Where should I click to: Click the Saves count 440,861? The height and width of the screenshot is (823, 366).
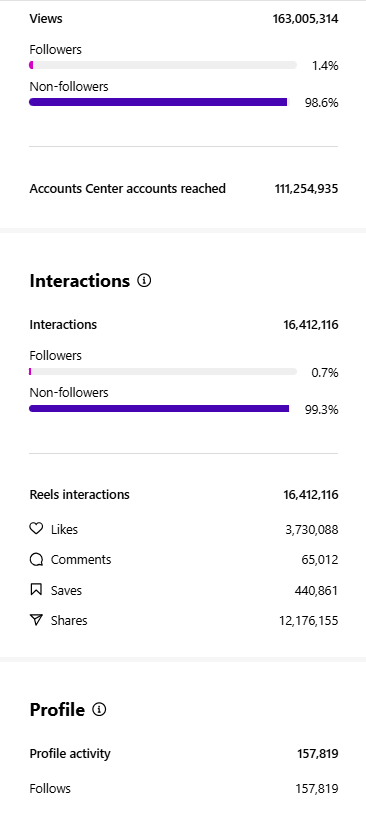(x=316, y=590)
